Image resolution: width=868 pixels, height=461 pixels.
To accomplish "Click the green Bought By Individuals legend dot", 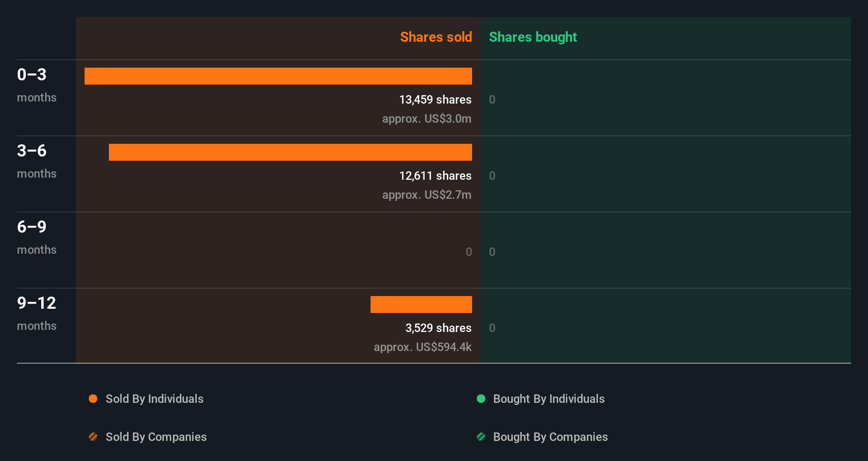I will [481, 399].
